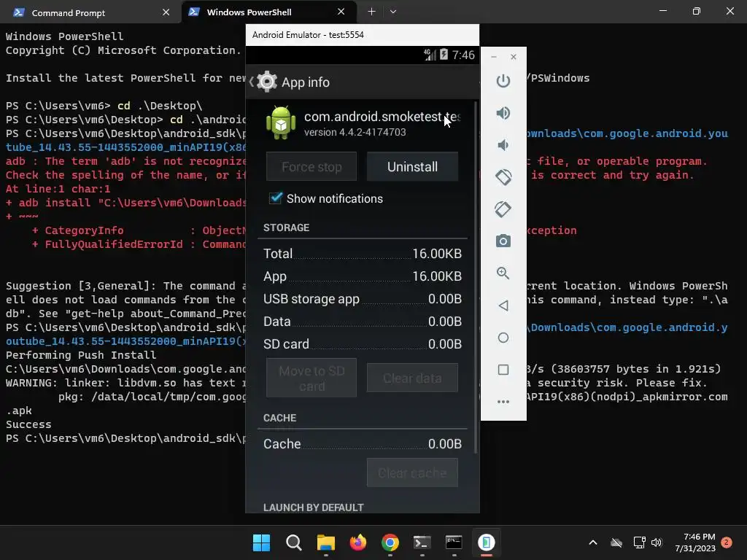
Task: Launch Firefox from taskbar
Action: [357, 542]
